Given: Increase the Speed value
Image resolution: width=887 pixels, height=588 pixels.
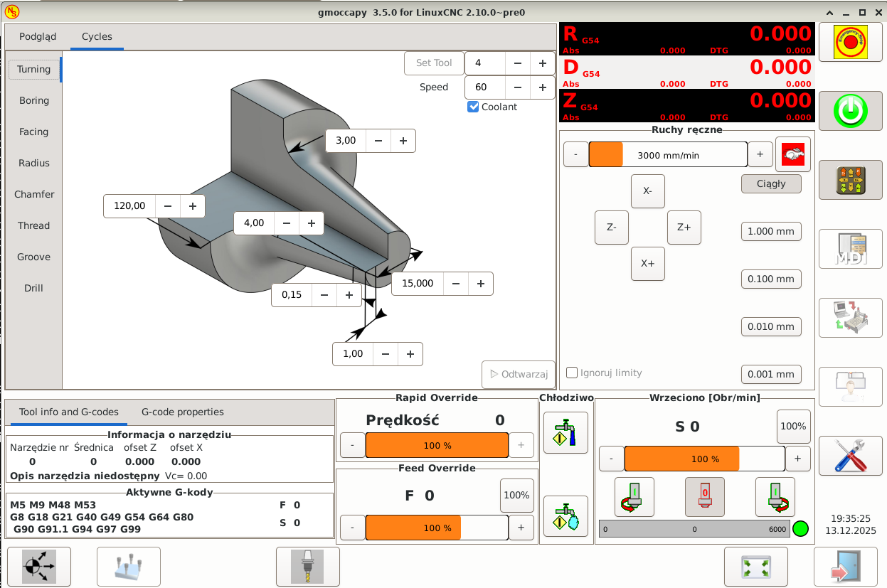Looking at the screenshot, I should (543, 87).
